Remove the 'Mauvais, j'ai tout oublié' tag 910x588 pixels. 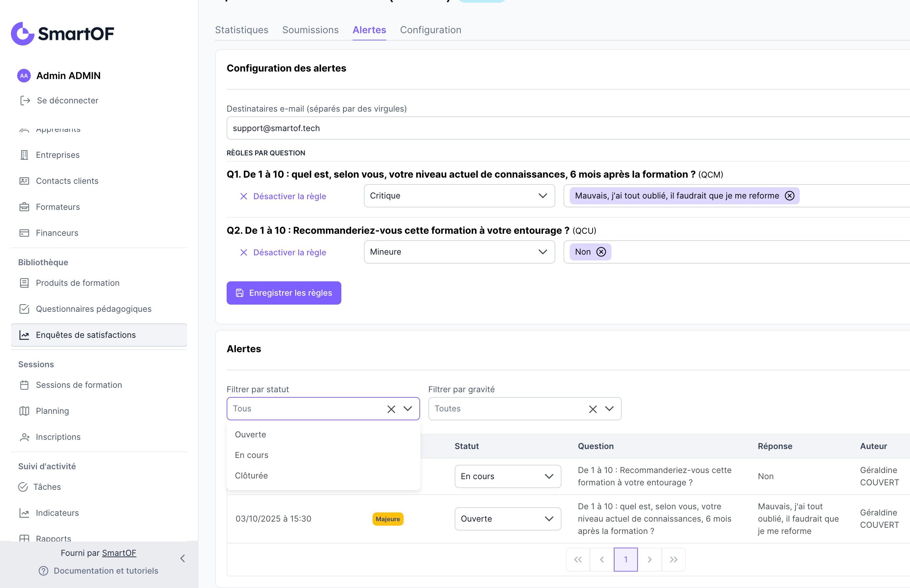click(x=789, y=196)
